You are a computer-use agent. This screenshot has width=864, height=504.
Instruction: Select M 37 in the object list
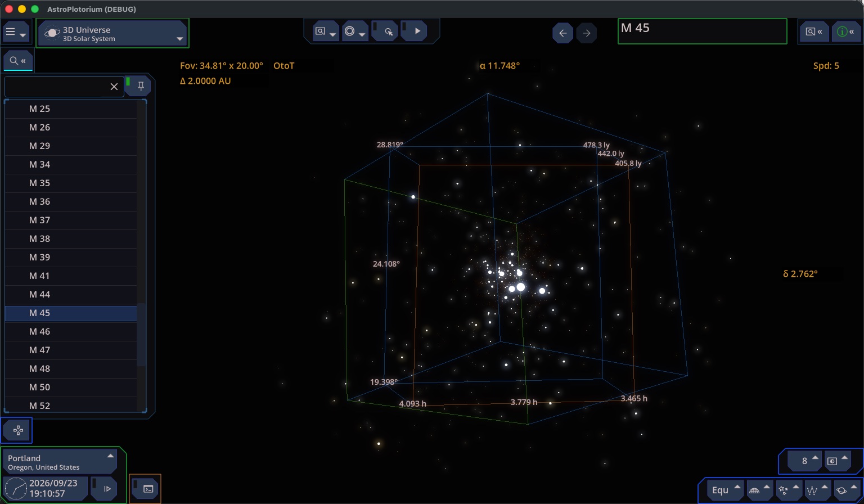click(x=71, y=220)
